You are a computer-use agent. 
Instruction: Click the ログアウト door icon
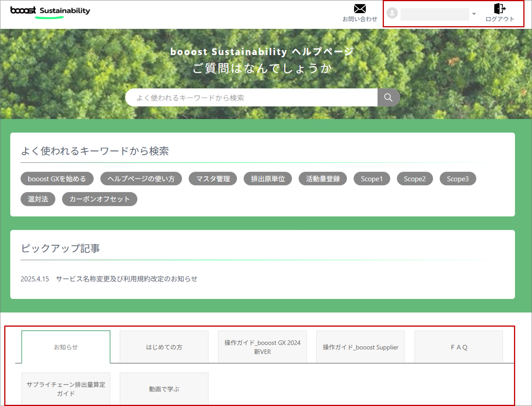pos(500,9)
